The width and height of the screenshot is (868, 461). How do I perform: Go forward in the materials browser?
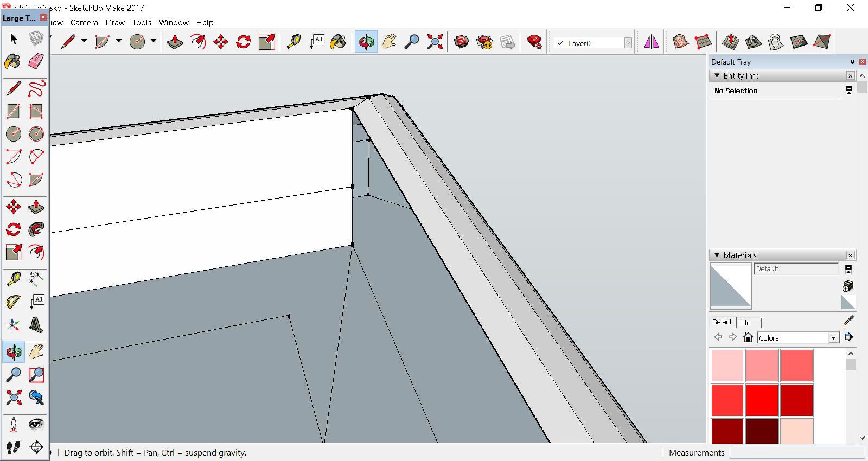tap(733, 337)
